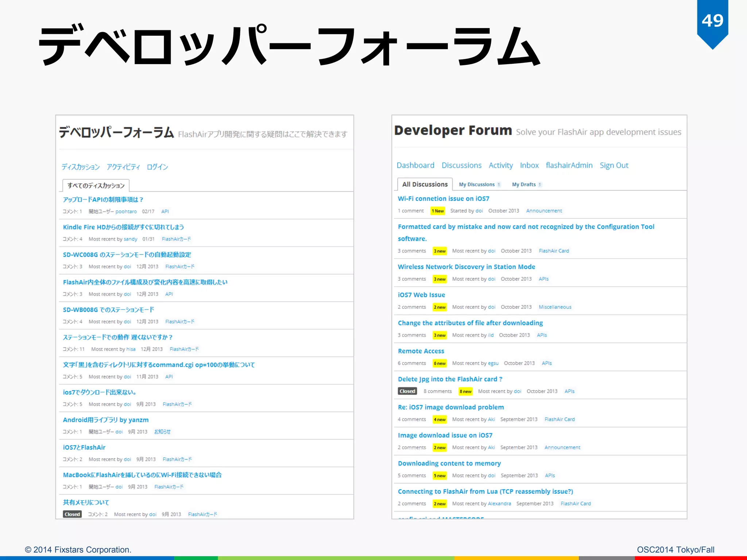Viewport: 747px width, 560px height.
Task: Open 'Android用ライブラリ by yanzm' thread
Action: coord(106,420)
